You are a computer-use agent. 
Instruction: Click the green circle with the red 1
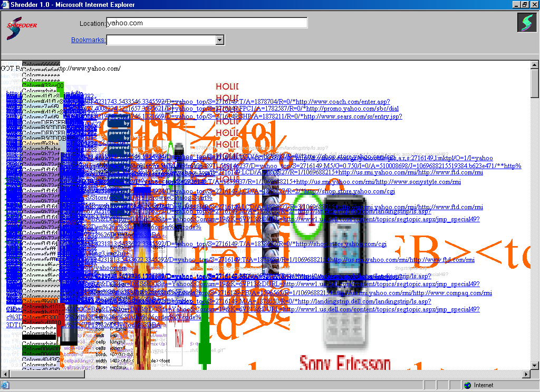tap(308, 217)
